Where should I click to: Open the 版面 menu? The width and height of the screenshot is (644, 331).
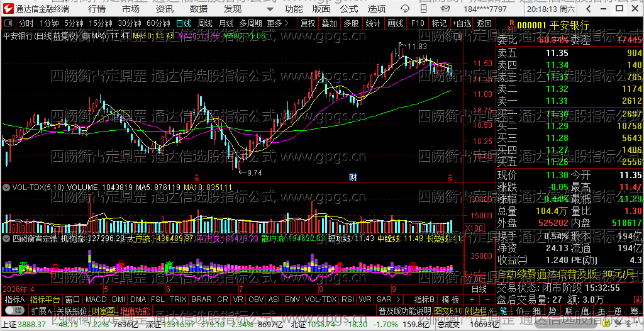point(321,9)
